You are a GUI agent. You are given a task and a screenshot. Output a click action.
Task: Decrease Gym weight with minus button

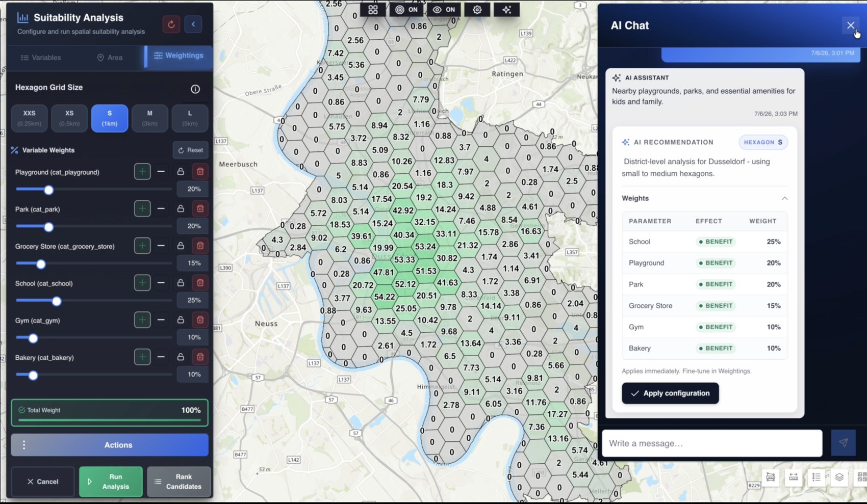click(161, 320)
